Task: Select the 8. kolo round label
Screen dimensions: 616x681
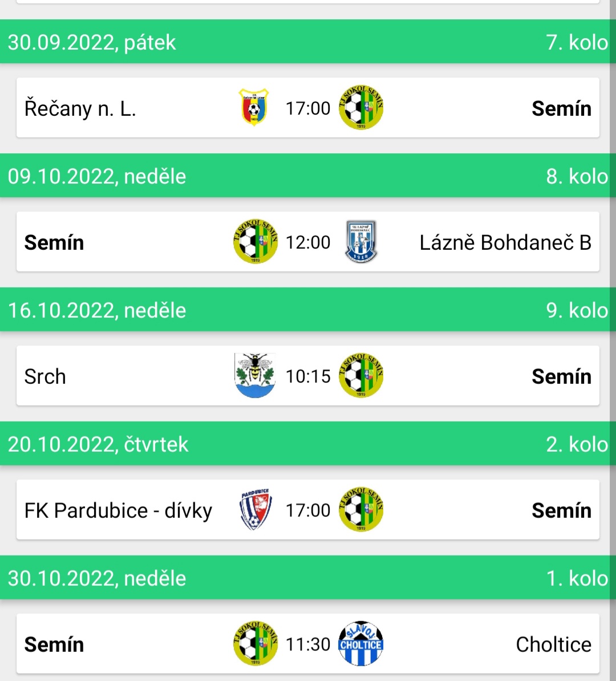Action: coord(577,177)
